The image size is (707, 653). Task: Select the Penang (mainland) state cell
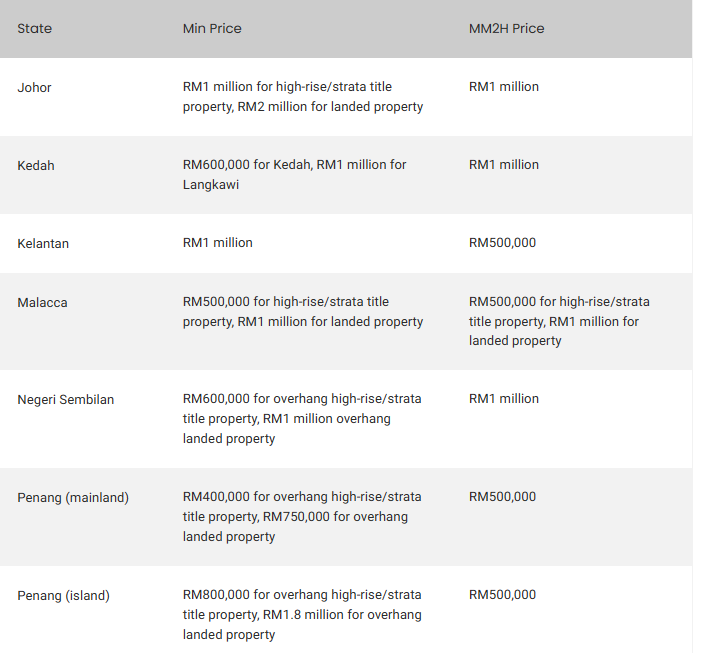click(x=73, y=497)
